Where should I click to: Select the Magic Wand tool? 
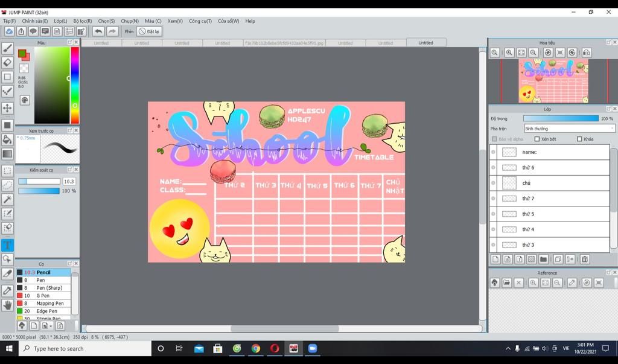coord(7,200)
